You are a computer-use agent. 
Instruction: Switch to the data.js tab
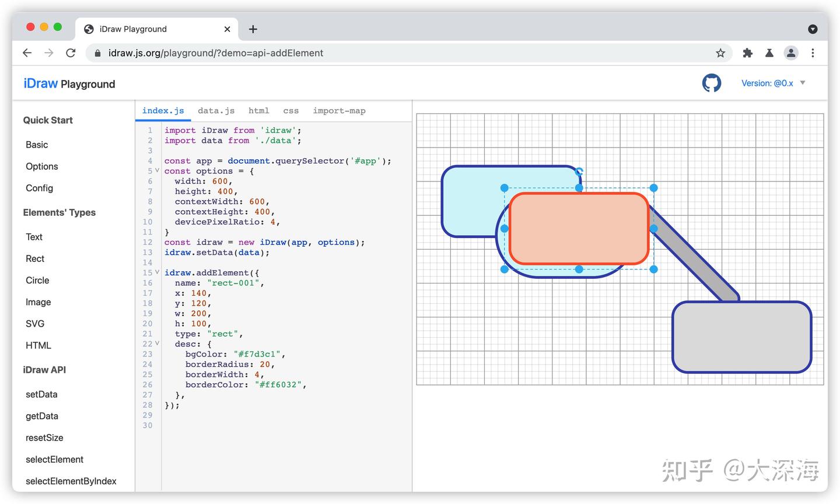coord(216,111)
